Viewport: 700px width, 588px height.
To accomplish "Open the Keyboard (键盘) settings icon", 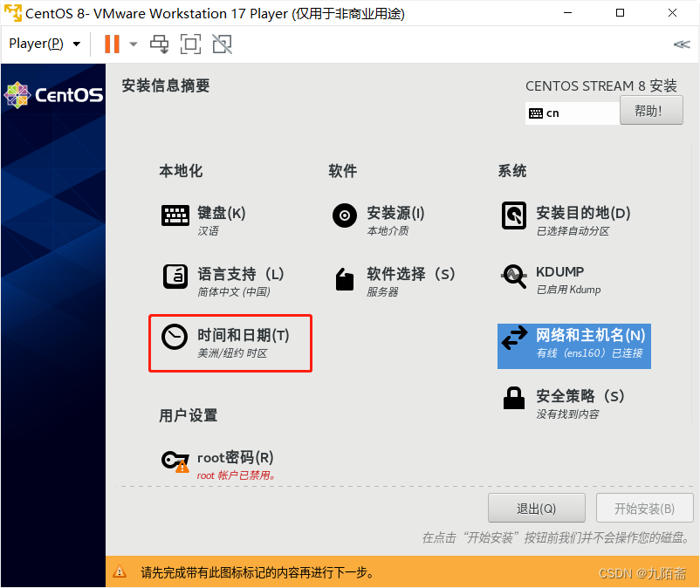I will [175, 216].
